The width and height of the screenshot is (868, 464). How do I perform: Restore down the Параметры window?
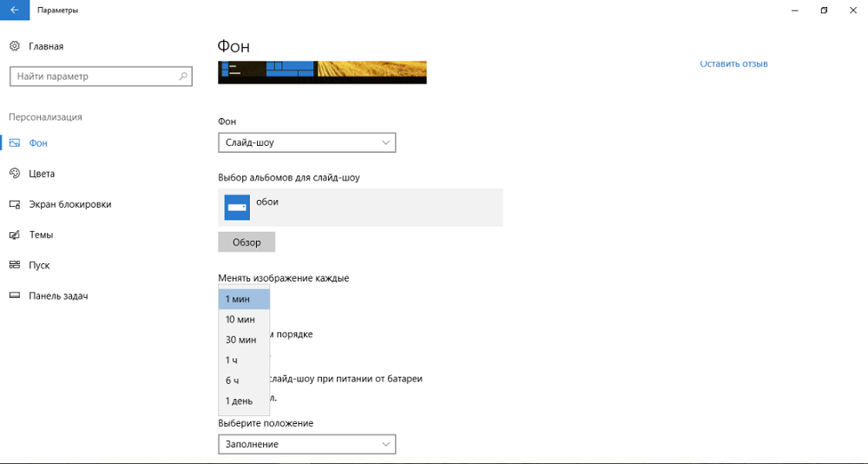click(x=824, y=10)
